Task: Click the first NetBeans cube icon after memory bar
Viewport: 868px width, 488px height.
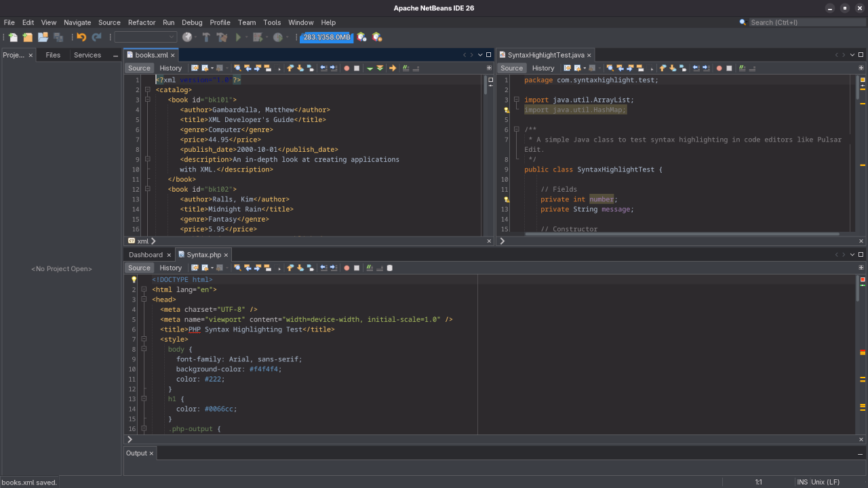Action: tap(361, 37)
